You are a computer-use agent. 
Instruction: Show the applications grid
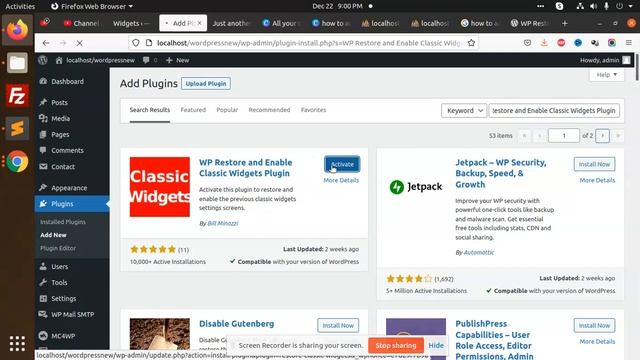click(17, 343)
